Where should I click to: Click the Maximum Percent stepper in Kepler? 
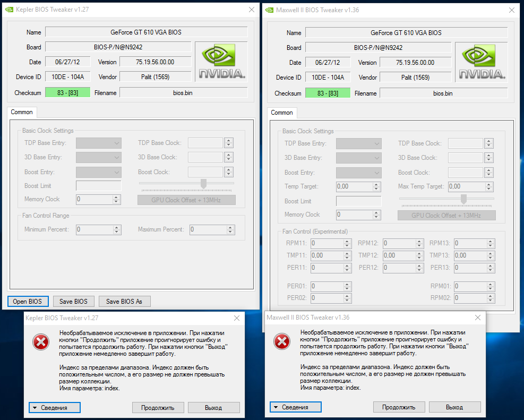tap(230, 229)
